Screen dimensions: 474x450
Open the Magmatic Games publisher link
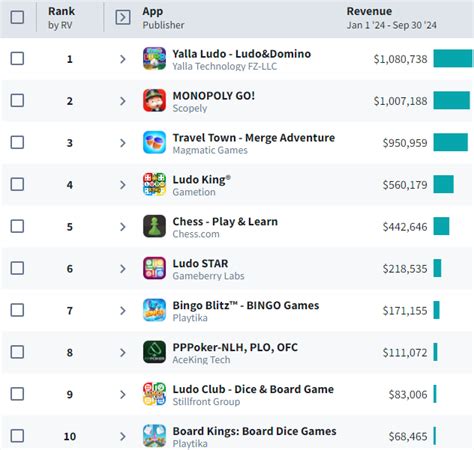click(210, 150)
